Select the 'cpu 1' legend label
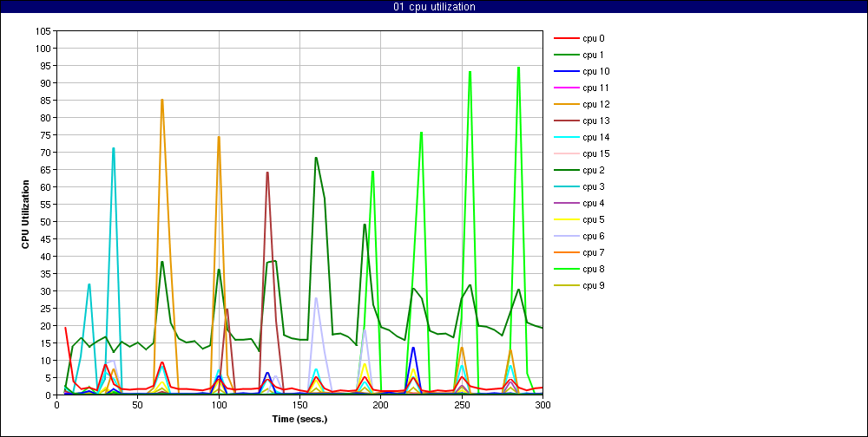The width and height of the screenshot is (868, 437). [593, 55]
